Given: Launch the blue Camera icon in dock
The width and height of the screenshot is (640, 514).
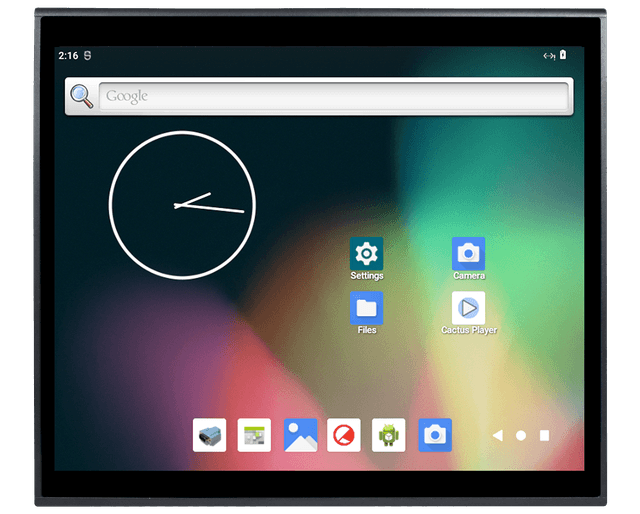Looking at the screenshot, I should pyautogui.click(x=435, y=435).
